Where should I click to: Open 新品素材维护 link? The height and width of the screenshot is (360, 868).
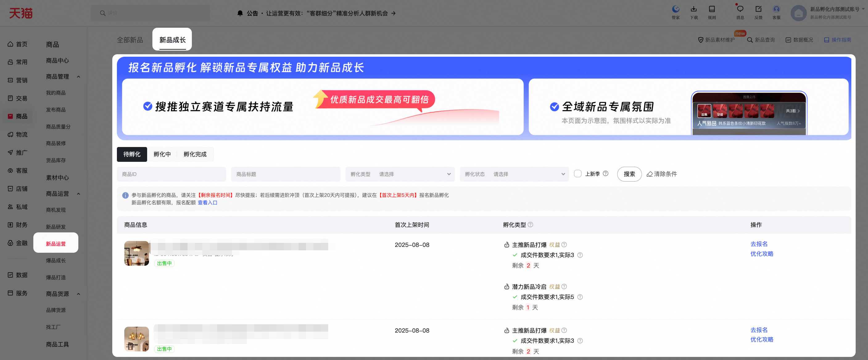point(716,40)
